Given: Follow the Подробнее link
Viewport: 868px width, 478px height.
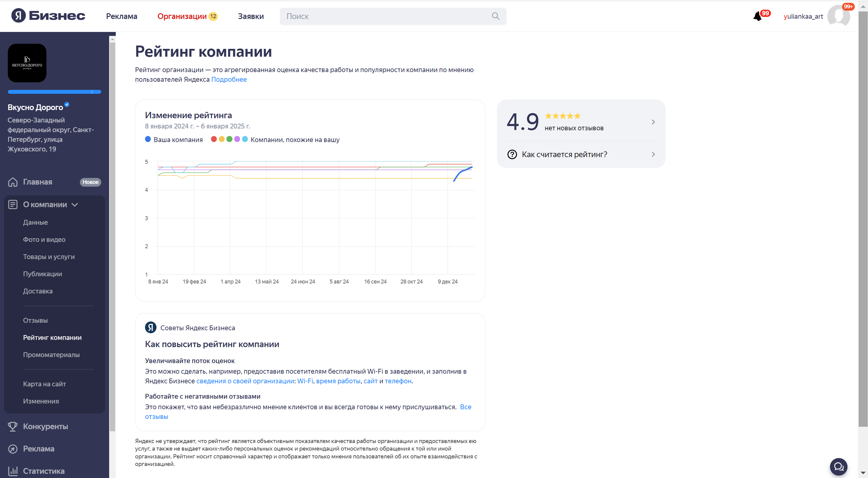Looking at the screenshot, I should point(229,80).
